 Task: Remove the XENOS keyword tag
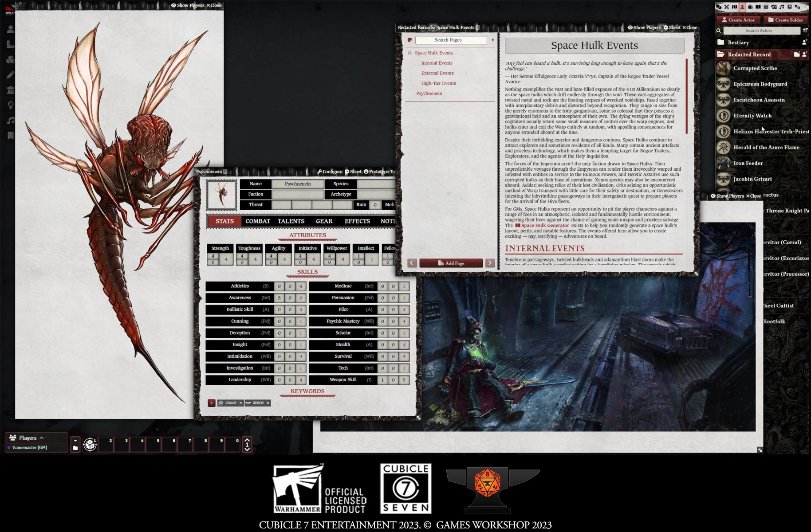268,403
